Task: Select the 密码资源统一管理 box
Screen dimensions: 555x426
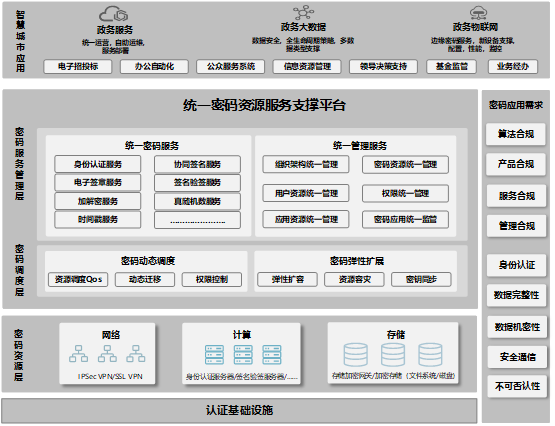Action: pyautogui.click(x=405, y=165)
